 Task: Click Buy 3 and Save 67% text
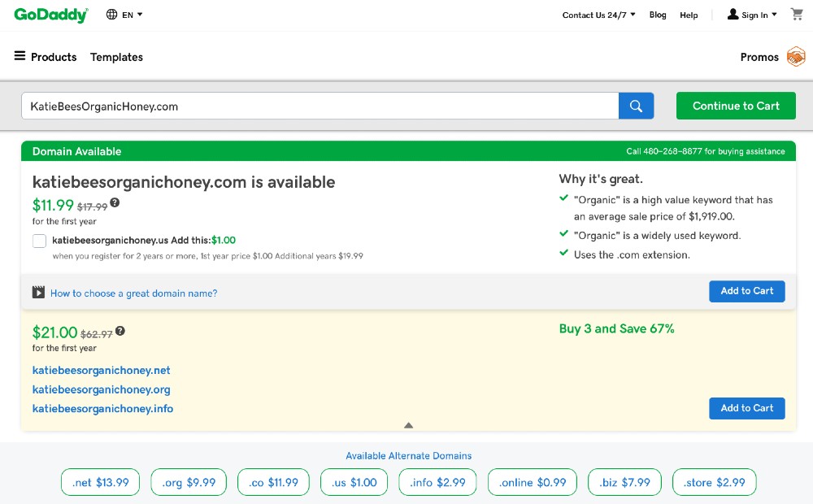616,328
